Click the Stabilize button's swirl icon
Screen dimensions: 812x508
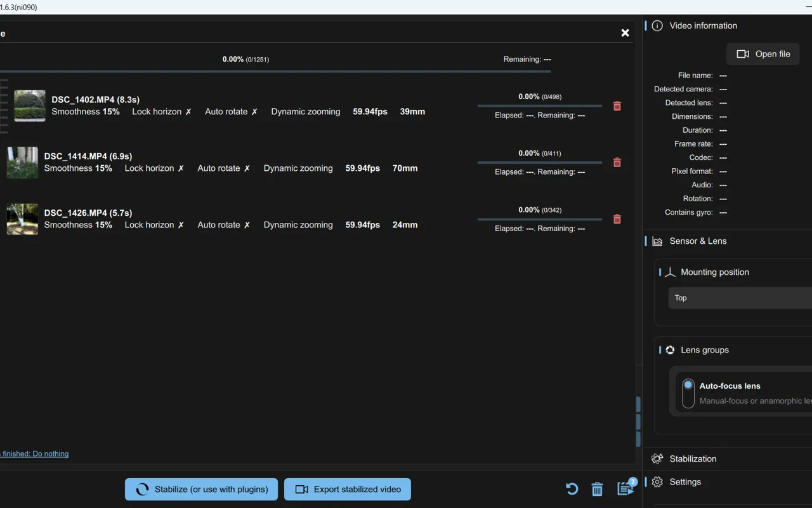tap(143, 490)
